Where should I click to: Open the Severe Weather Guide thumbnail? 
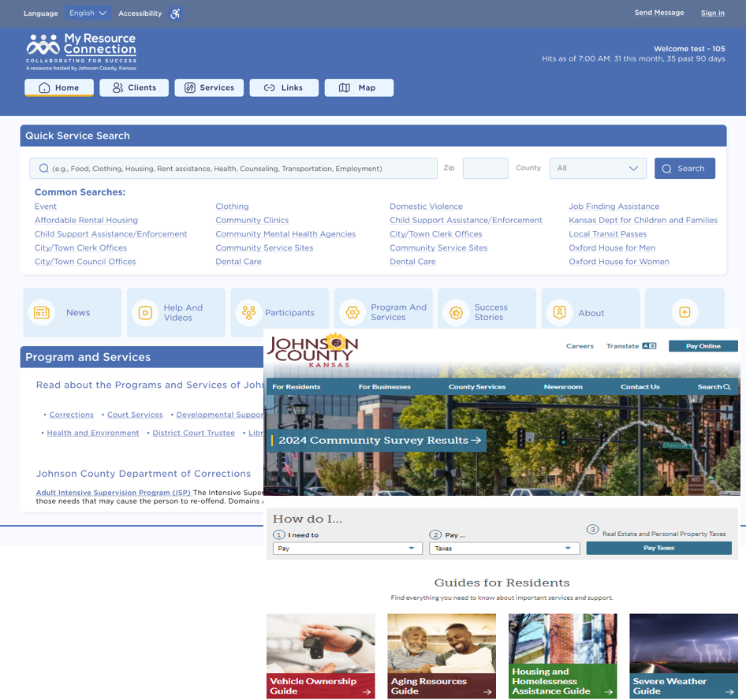[684, 656]
